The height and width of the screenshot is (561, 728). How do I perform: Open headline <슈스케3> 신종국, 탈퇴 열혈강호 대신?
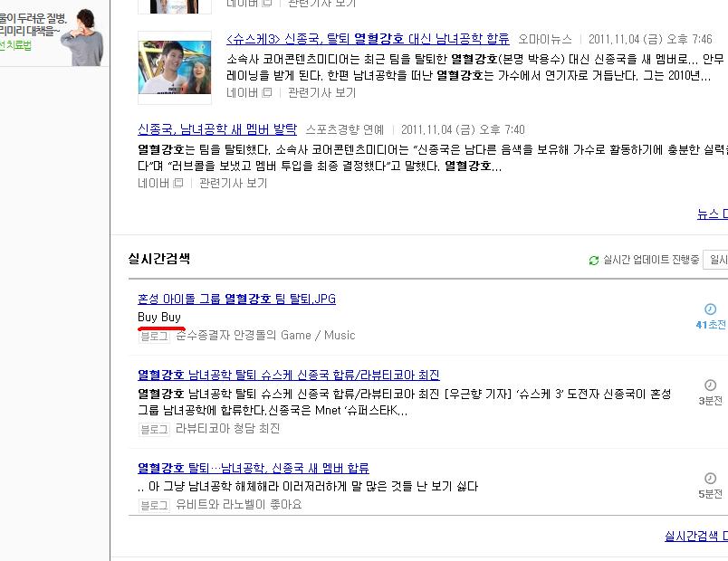tap(368, 39)
